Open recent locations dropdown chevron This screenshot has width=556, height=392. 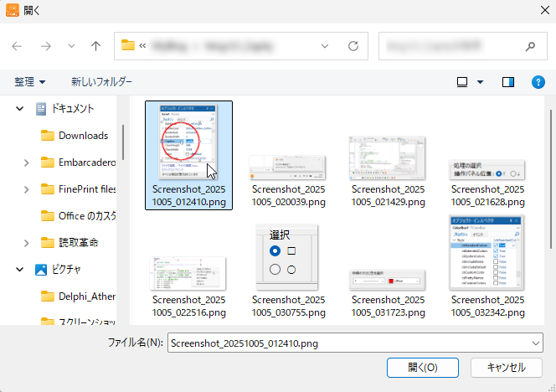[71, 45]
